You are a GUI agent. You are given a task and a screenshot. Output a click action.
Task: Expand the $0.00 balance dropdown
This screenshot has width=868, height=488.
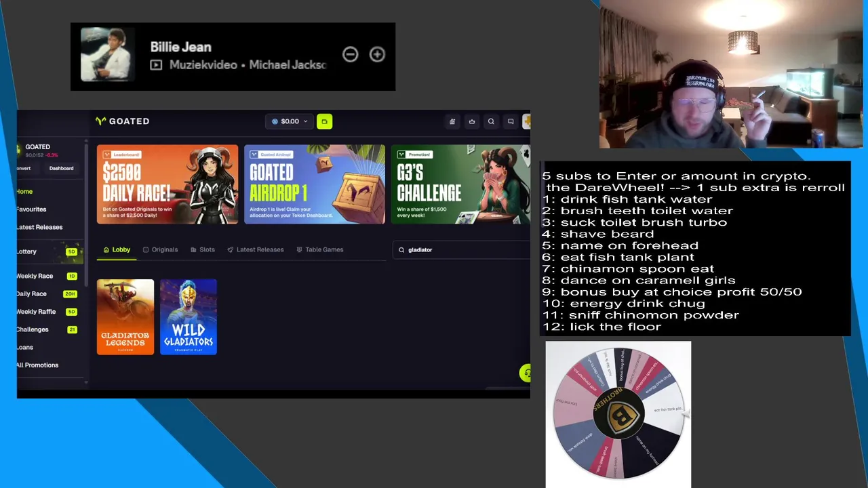(290, 121)
